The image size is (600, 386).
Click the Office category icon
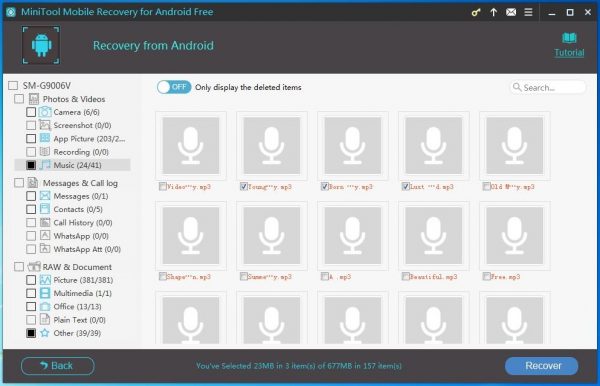click(x=45, y=306)
